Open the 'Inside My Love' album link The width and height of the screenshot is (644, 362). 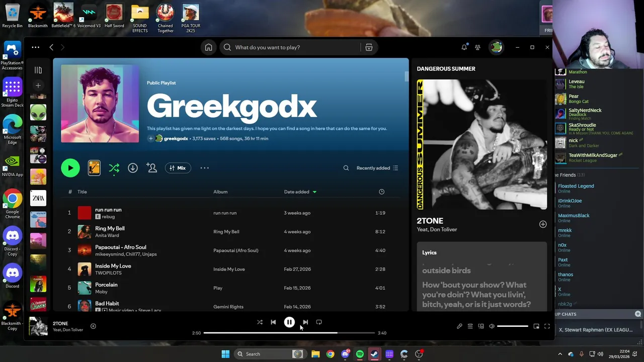click(229, 269)
